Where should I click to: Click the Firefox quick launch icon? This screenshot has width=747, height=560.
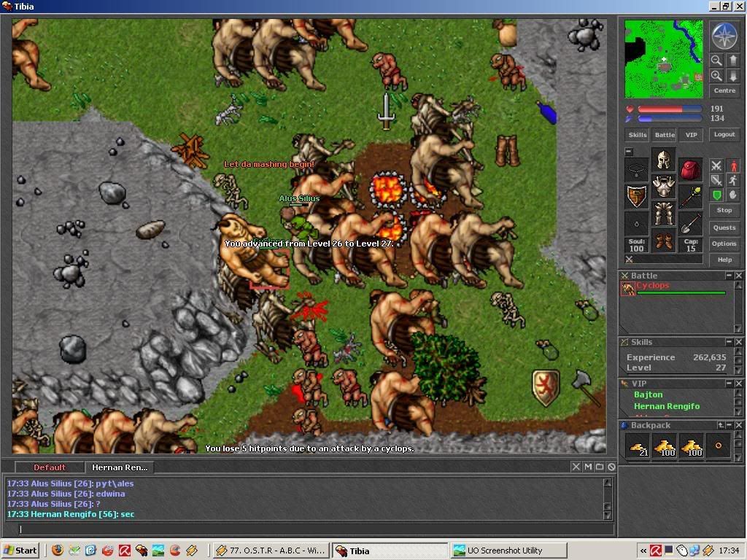tap(58, 551)
